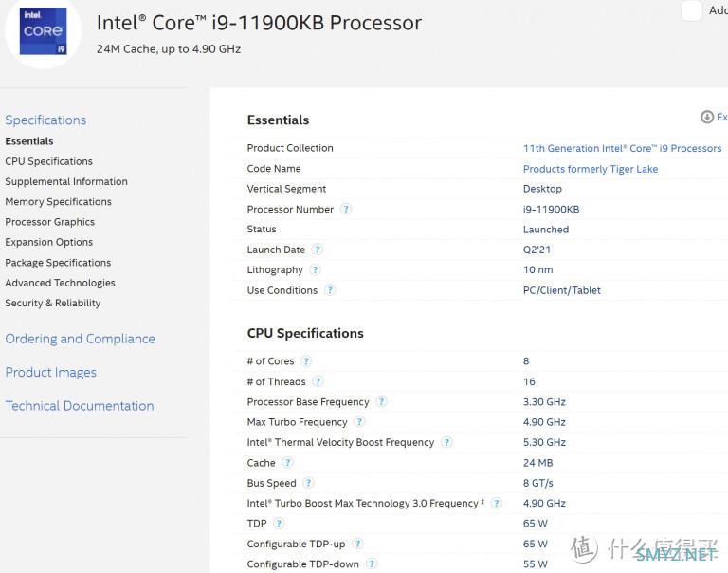
Task: Open help icon next to Cache
Action: 288,462
